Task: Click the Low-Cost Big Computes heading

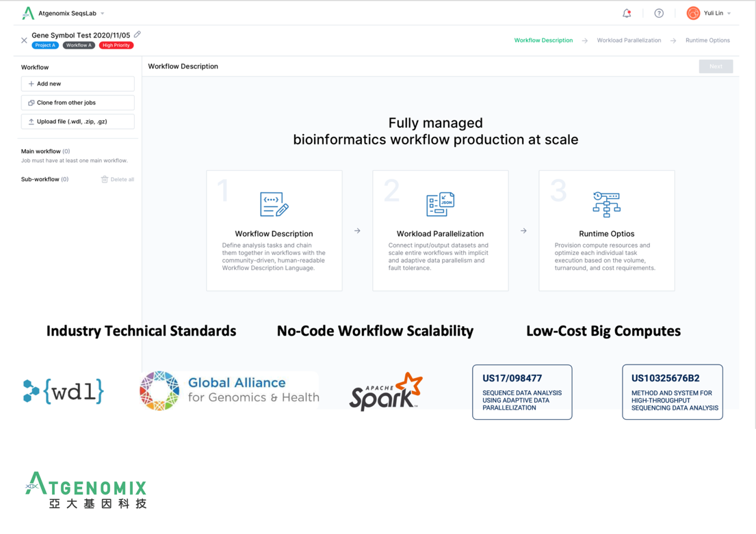Action: pos(603,331)
